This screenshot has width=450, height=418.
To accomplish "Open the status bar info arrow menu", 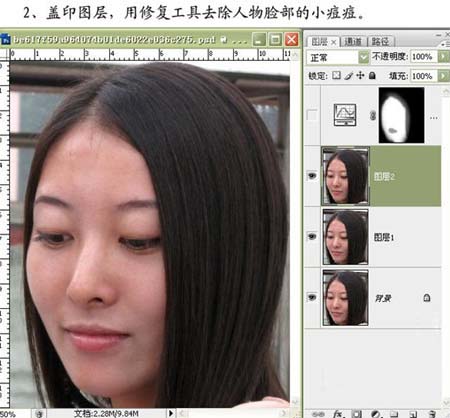I will (x=171, y=414).
